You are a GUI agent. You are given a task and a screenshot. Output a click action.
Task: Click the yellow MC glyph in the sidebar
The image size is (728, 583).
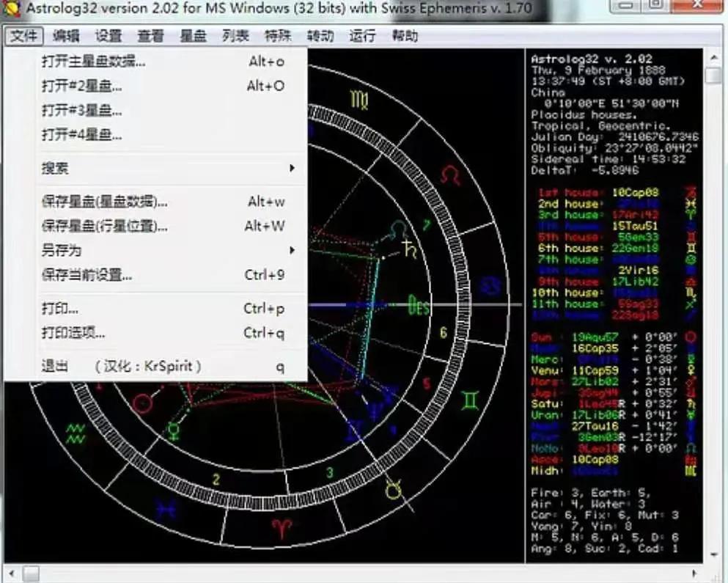691,470
